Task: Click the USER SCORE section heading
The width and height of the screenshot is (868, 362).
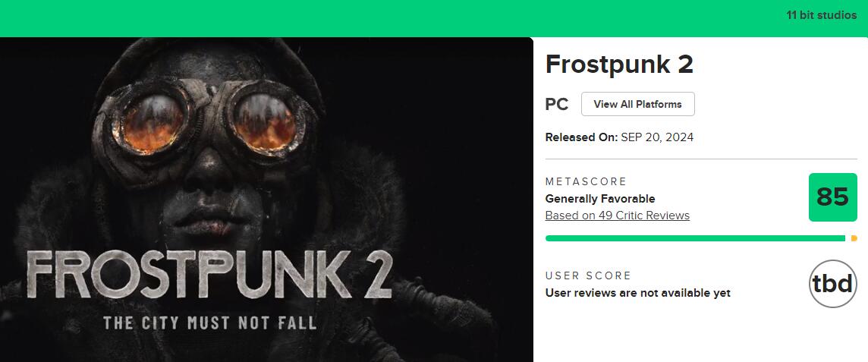Action: (x=588, y=275)
